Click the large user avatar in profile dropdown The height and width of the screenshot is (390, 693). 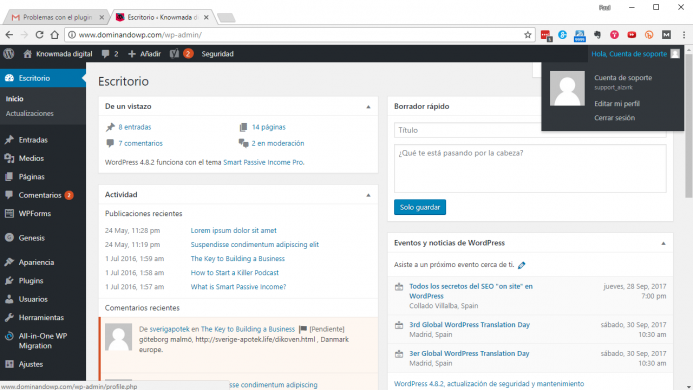click(x=567, y=88)
